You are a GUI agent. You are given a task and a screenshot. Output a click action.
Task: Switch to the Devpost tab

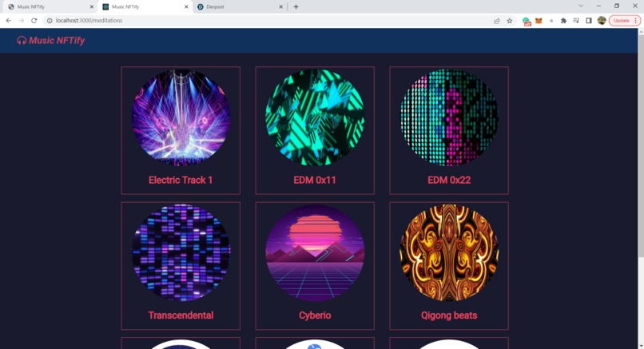tap(238, 6)
